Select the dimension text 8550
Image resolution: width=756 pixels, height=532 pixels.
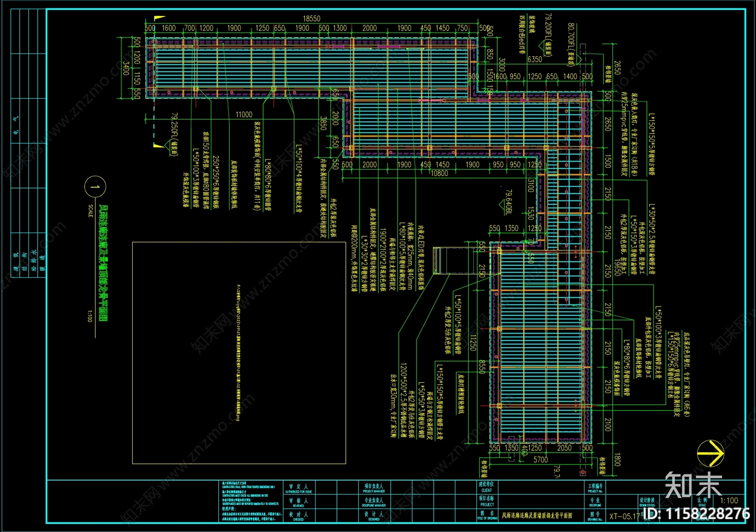point(482,367)
